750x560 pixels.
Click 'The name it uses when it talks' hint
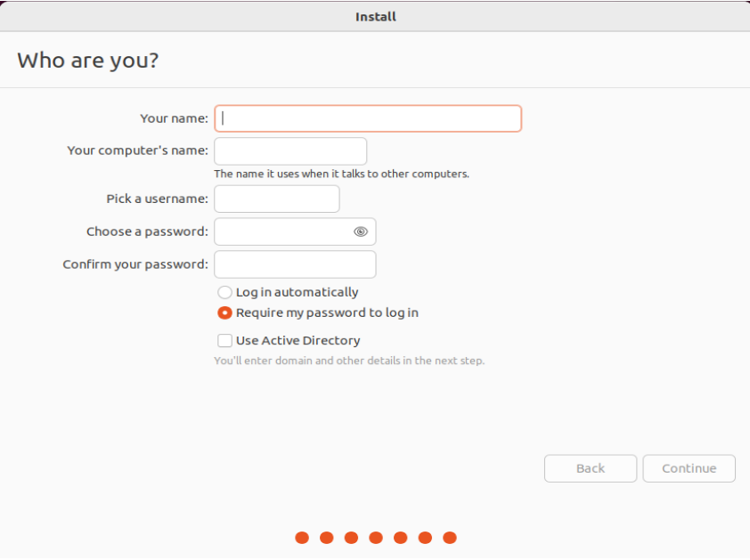[x=341, y=174]
